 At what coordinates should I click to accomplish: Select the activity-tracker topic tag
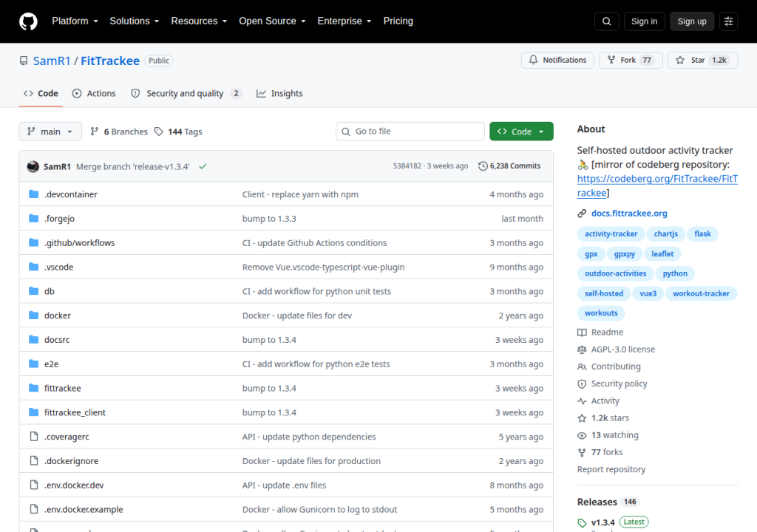coord(611,233)
